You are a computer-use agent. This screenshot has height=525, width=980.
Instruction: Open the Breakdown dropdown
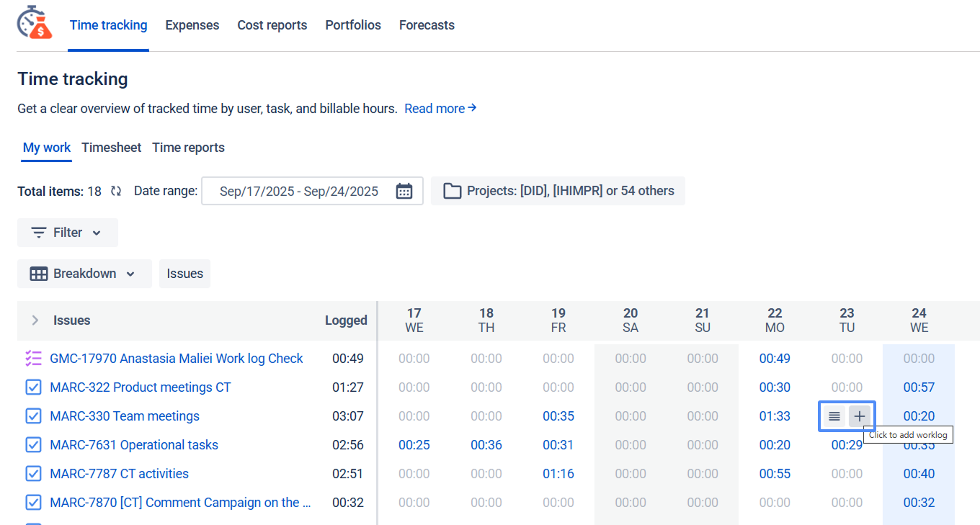click(x=84, y=274)
